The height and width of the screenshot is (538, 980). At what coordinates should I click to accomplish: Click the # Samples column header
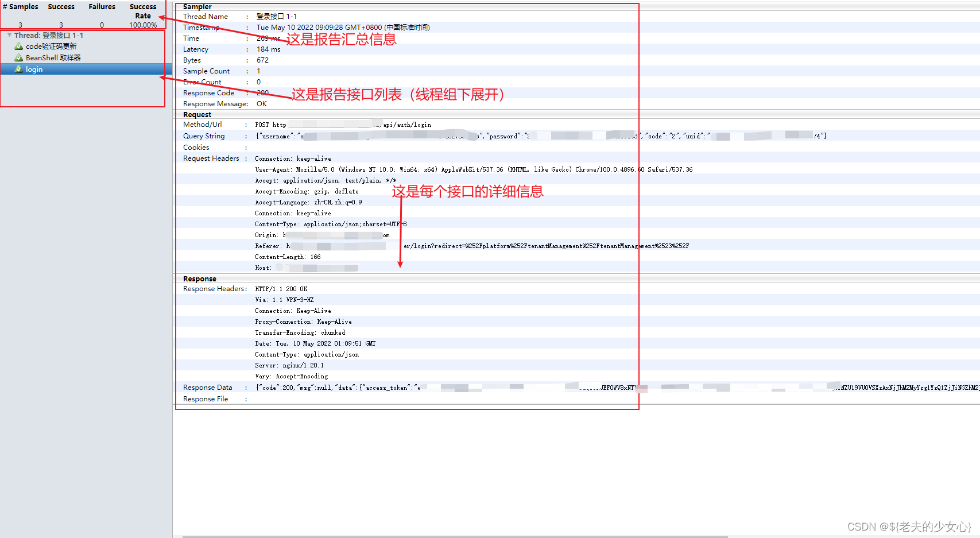coord(21,7)
